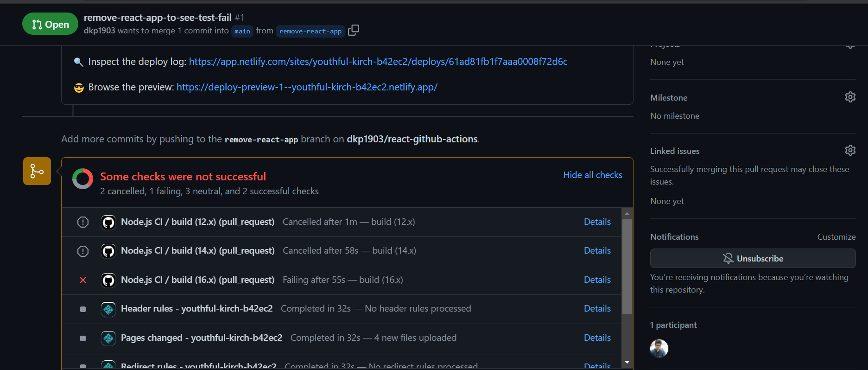Open the Netlify deploy log link
The image size is (868, 370).
coord(378,62)
